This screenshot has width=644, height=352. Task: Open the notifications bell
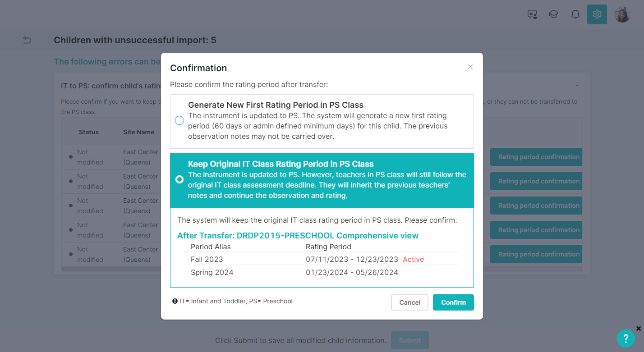pyautogui.click(x=575, y=14)
